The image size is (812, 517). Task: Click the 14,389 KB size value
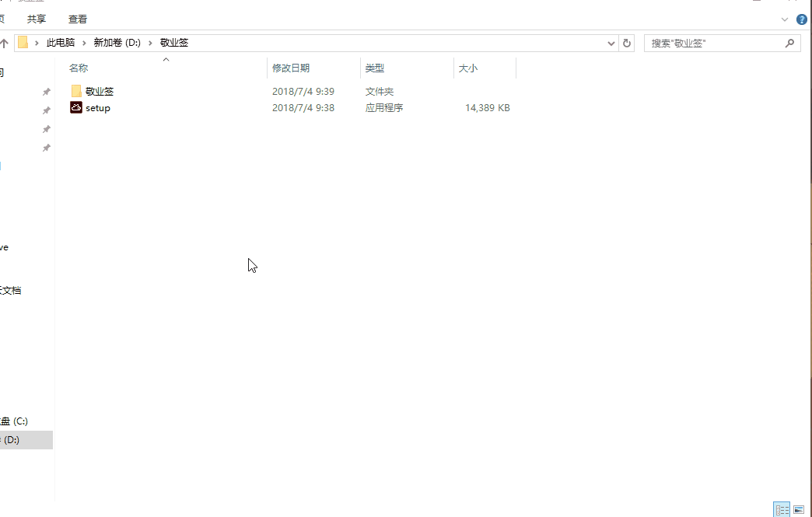tap(488, 108)
